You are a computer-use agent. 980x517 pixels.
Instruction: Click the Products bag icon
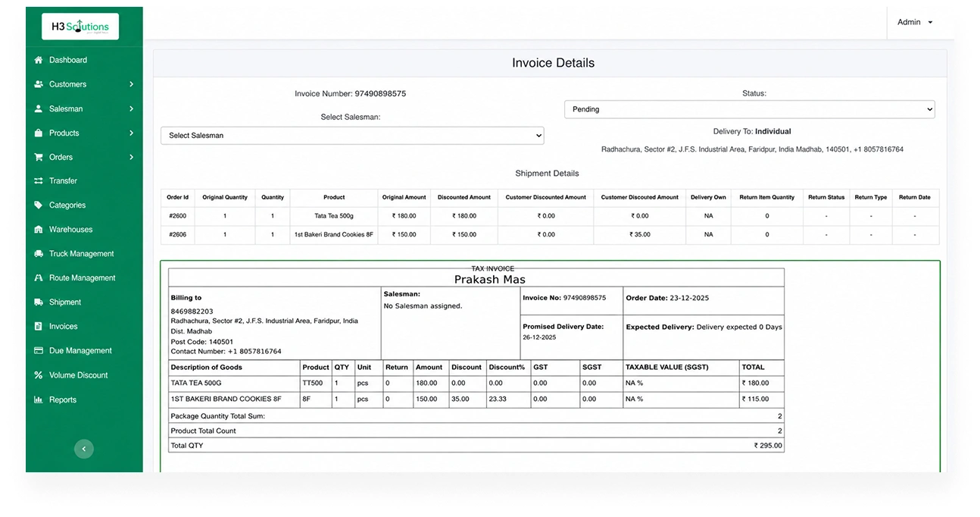(39, 133)
